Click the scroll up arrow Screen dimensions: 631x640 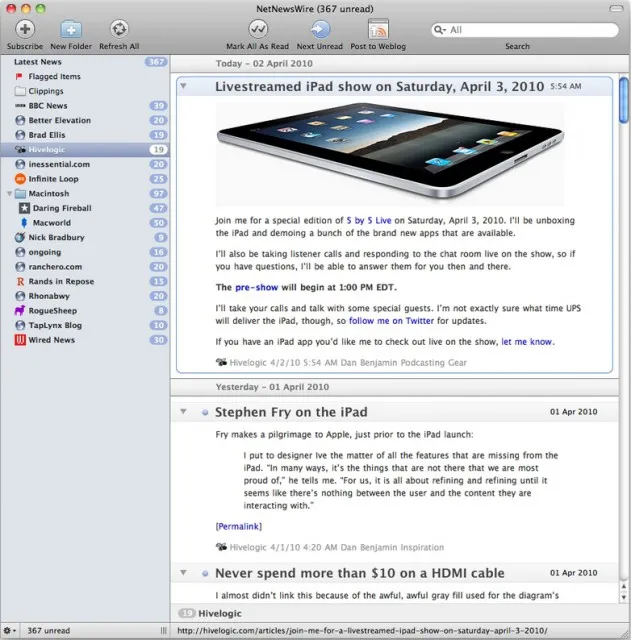pos(624,586)
